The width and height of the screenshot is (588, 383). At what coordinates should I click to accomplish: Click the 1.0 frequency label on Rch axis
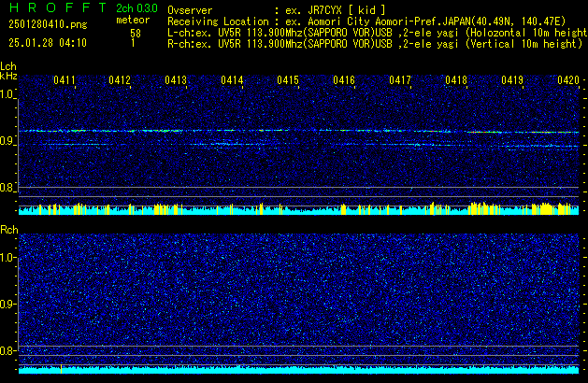7,258
